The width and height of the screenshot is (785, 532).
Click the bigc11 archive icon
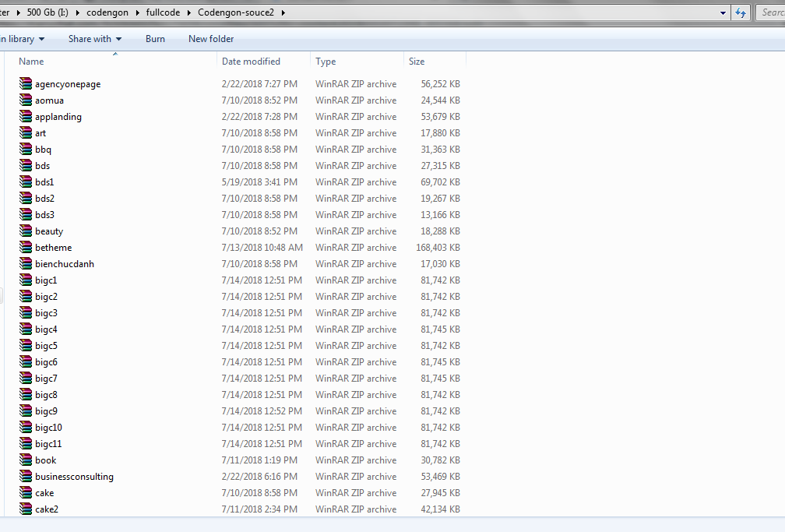(x=26, y=444)
